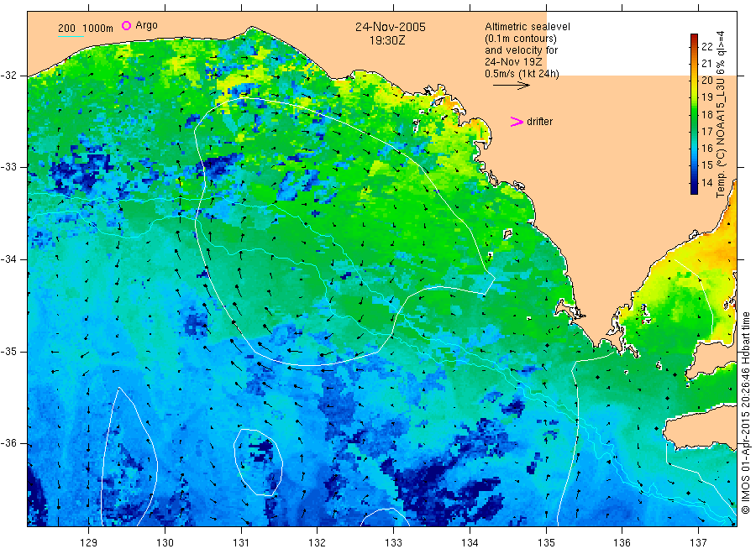756x554 pixels.
Task: Click the temperature color bar
Action: 694,114
